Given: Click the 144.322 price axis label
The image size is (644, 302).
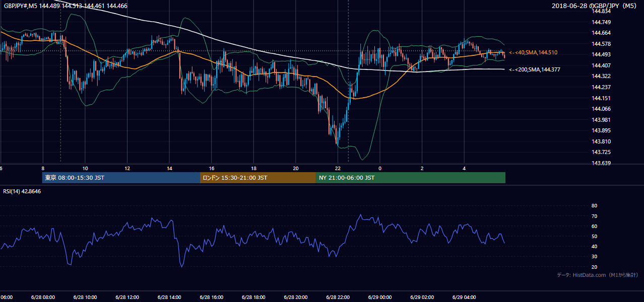Looking at the screenshot, I should tap(601, 76).
